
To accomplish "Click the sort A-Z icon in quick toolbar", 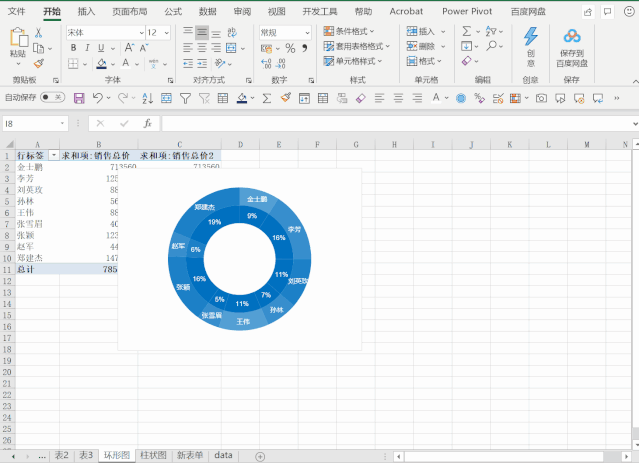I will [x=147, y=98].
